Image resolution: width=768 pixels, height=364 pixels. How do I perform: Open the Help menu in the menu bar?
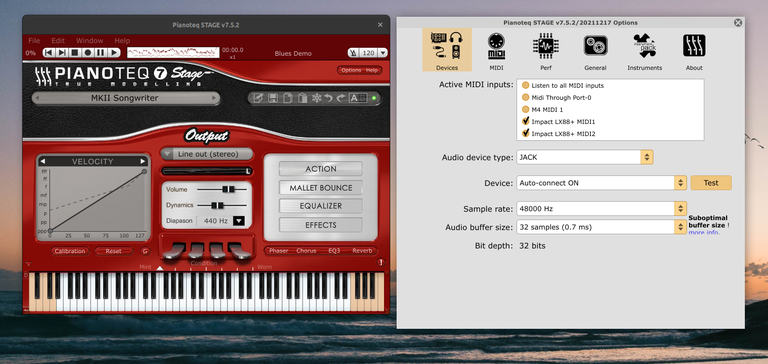(x=122, y=41)
